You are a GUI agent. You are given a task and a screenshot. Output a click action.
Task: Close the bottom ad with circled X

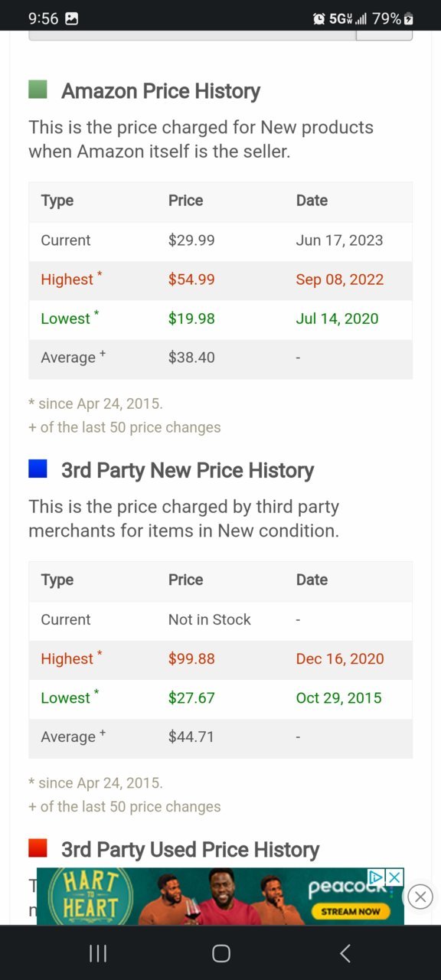[420, 897]
